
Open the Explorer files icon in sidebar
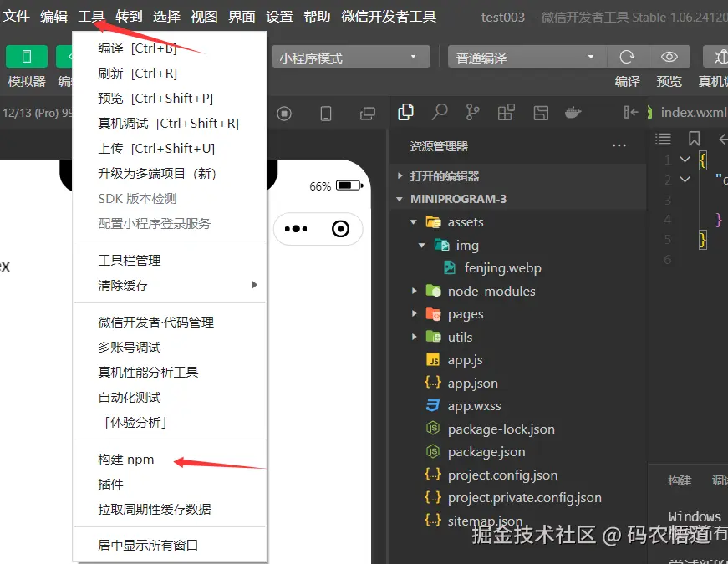pos(405,112)
